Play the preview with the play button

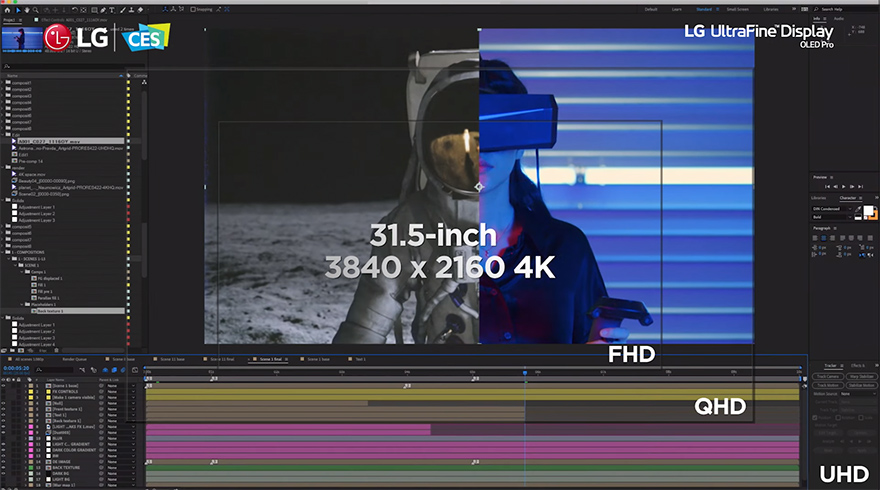(x=844, y=187)
